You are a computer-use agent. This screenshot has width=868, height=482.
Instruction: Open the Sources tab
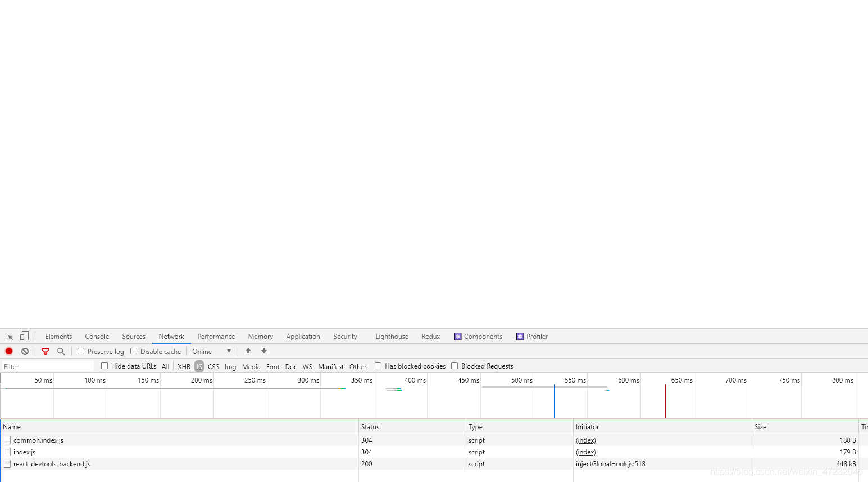point(134,337)
